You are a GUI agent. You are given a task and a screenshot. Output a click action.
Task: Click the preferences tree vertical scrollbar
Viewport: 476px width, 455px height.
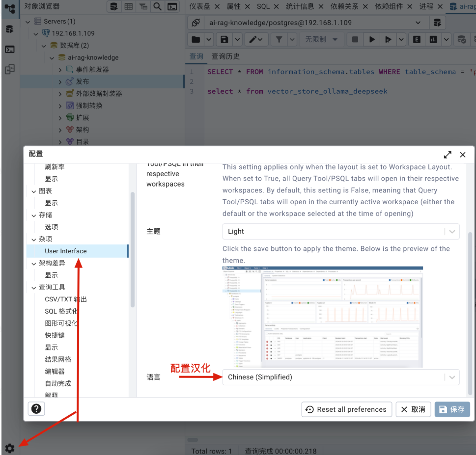(x=132, y=249)
